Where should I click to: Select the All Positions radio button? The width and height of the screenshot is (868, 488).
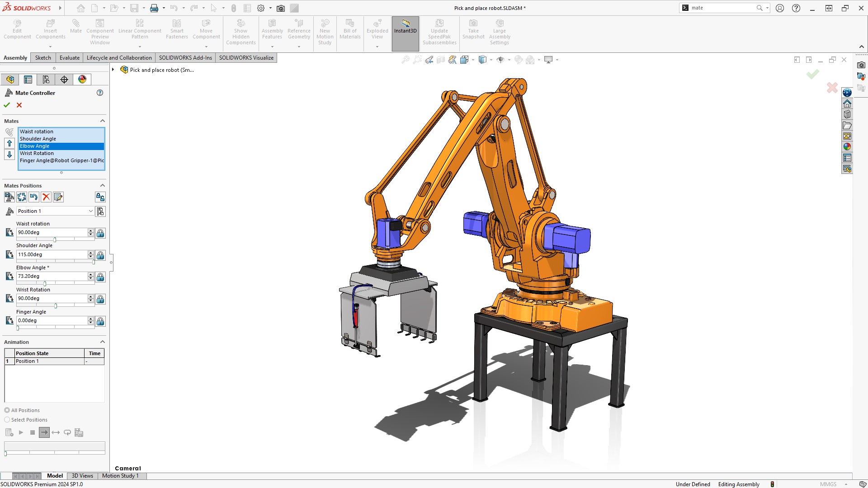(x=7, y=410)
